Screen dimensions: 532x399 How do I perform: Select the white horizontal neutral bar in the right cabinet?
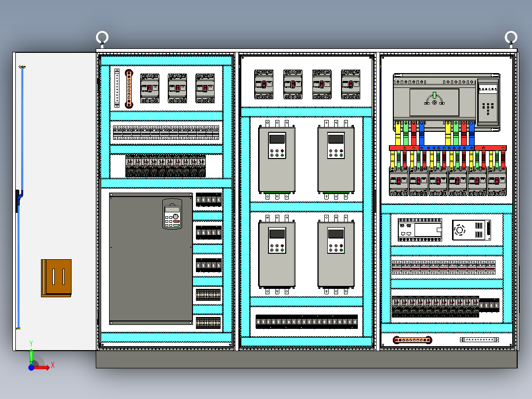click(x=479, y=340)
